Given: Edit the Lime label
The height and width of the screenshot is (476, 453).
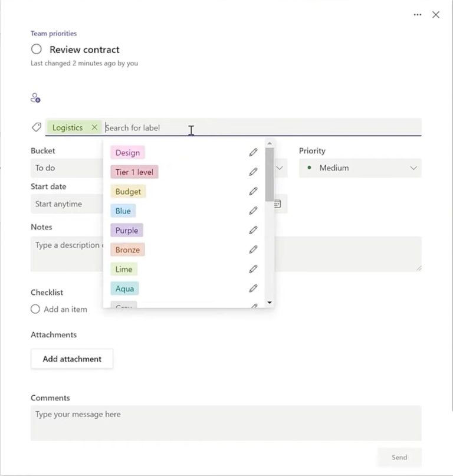Looking at the screenshot, I should tap(253, 269).
